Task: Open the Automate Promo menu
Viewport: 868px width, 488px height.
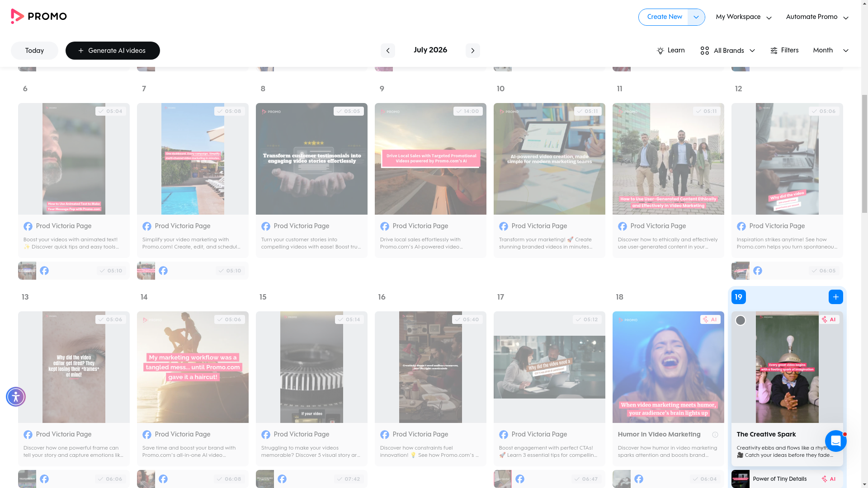Action: [x=817, y=17]
